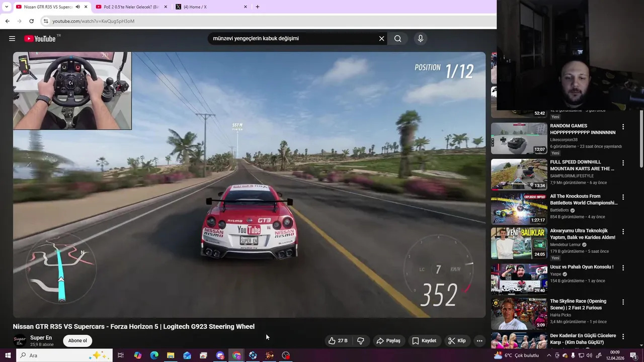Open the HaHa Picks channel name
This screenshot has height=362, width=644.
pos(559,315)
